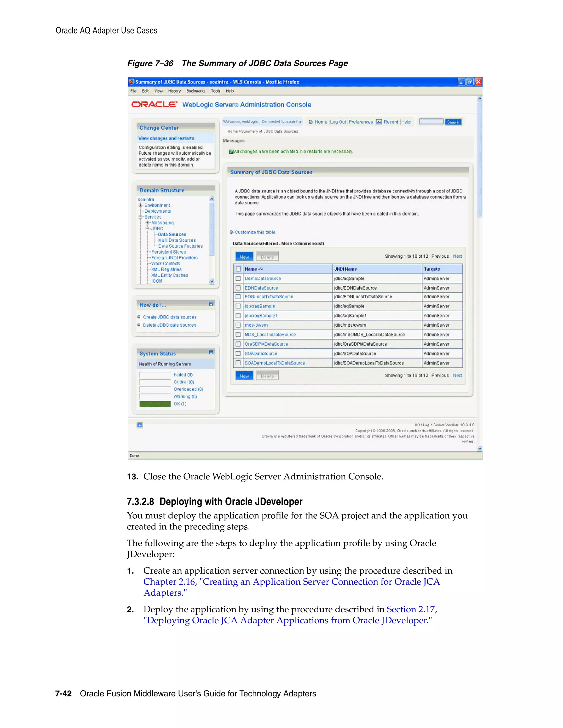The height and width of the screenshot is (728, 563).
Task: Click the Help link in console toolbar
Action: pyautogui.click(x=406, y=122)
